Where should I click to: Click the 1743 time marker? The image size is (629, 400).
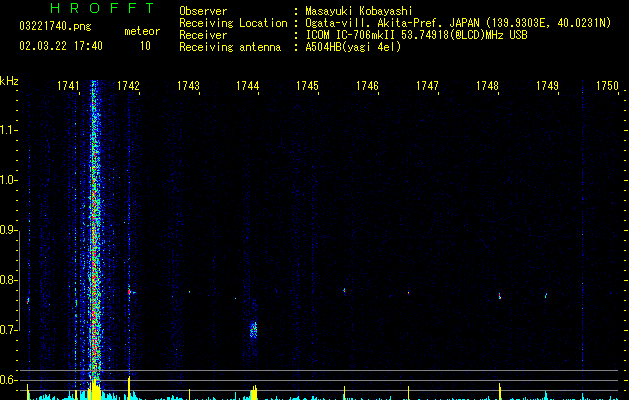[188, 86]
